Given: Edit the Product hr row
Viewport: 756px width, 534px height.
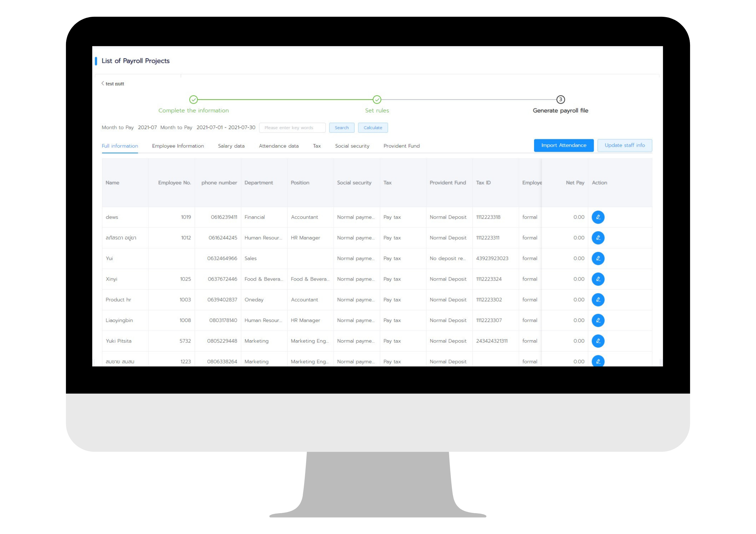Looking at the screenshot, I should 598,299.
